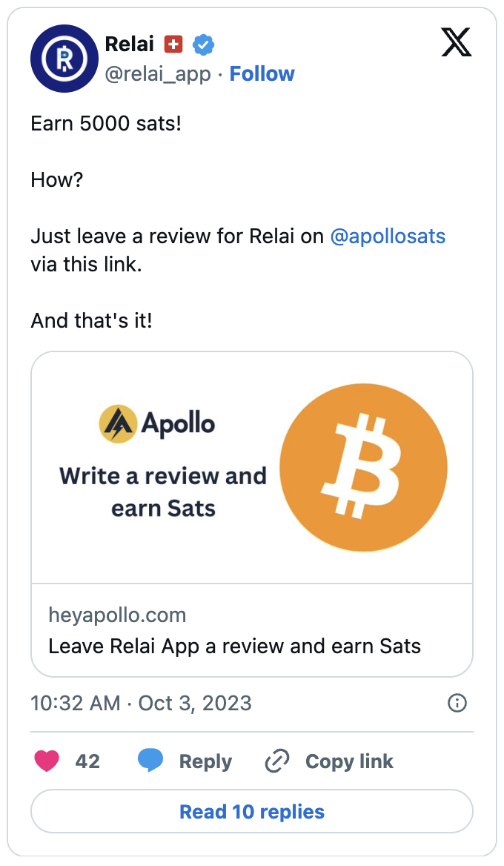Open the info icon near the timestamp
This screenshot has height=866, width=504.
(457, 703)
